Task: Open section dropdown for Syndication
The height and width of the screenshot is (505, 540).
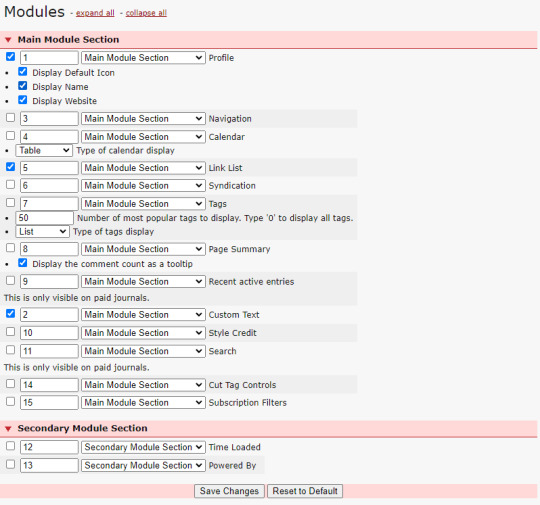Action: click(x=143, y=186)
